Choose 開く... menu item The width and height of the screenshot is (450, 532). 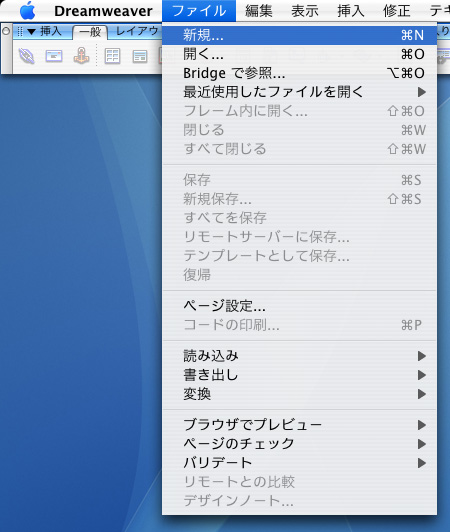tap(299, 54)
